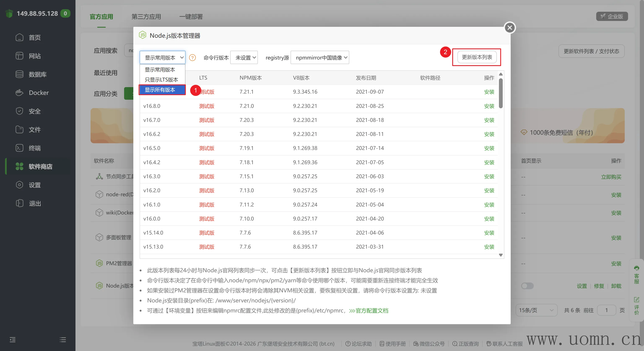The width and height of the screenshot is (644, 351).
Task: Open the Docker sidebar icon
Action: coord(19,93)
